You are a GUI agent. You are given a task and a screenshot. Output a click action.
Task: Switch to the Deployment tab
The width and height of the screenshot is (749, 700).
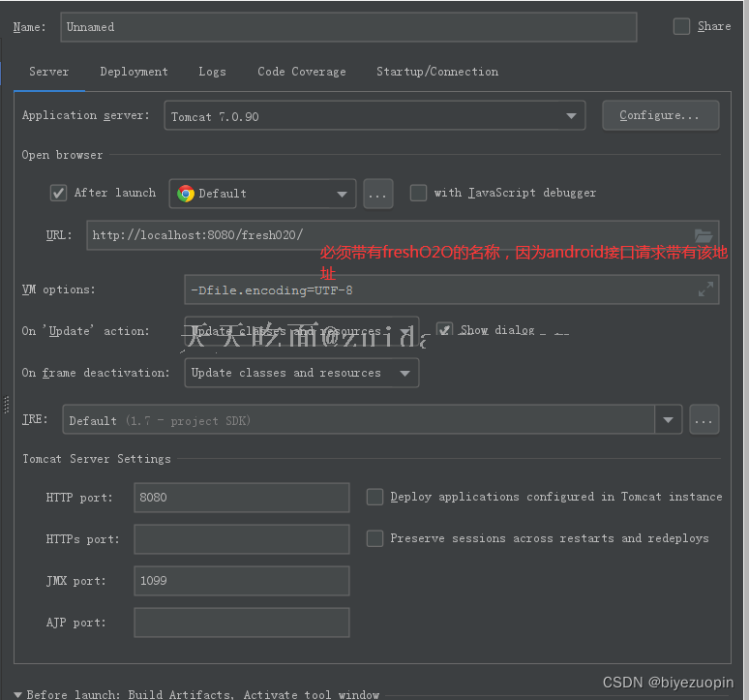click(134, 72)
